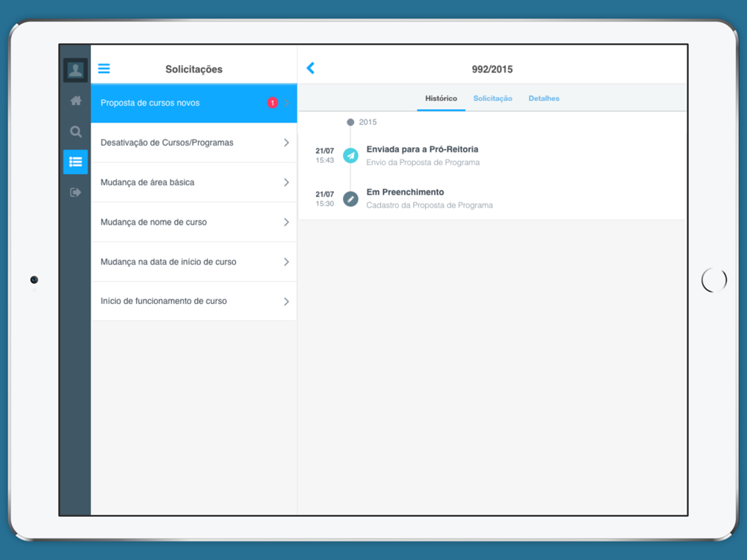Expand Mudança de área básica chevron
This screenshot has height=560, width=747.
(x=286, y=182)
